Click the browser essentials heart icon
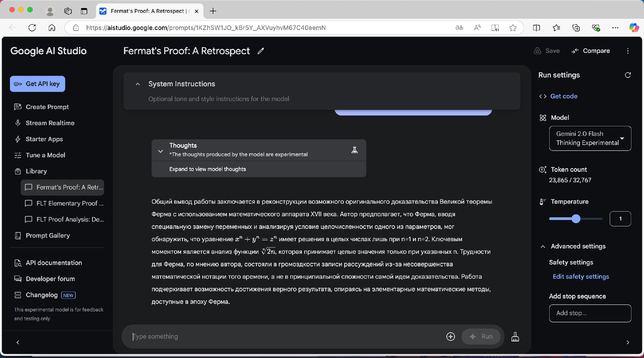This screenshot has height=358, width=644. pos(596,27)
